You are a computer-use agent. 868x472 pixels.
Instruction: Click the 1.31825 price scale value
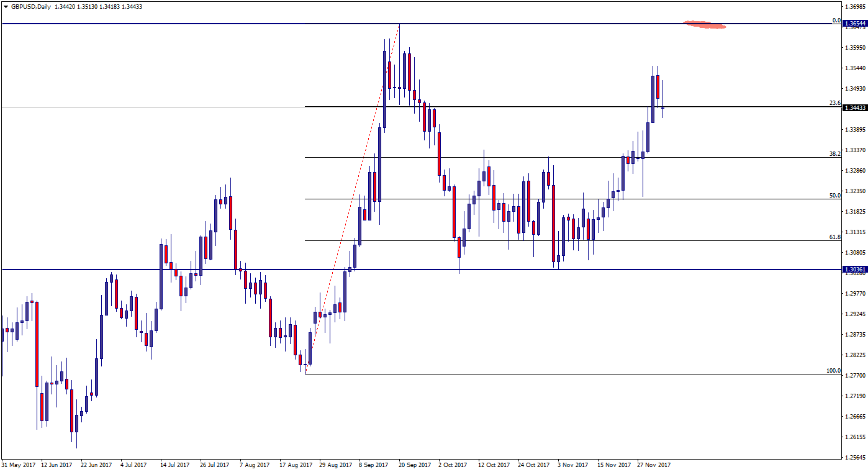click(854, 212)
